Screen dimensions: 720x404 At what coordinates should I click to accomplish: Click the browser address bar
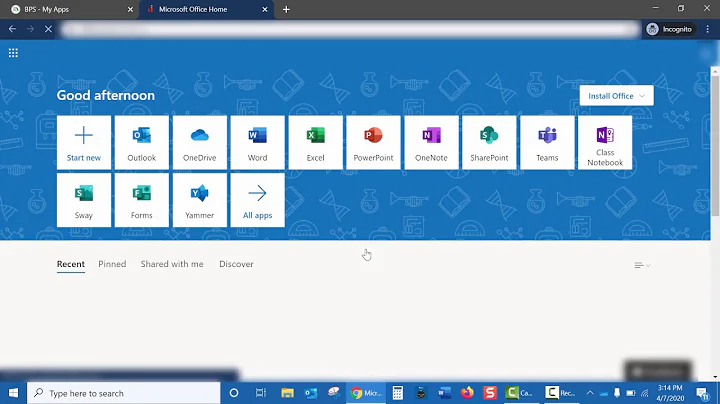pos(349,29)
